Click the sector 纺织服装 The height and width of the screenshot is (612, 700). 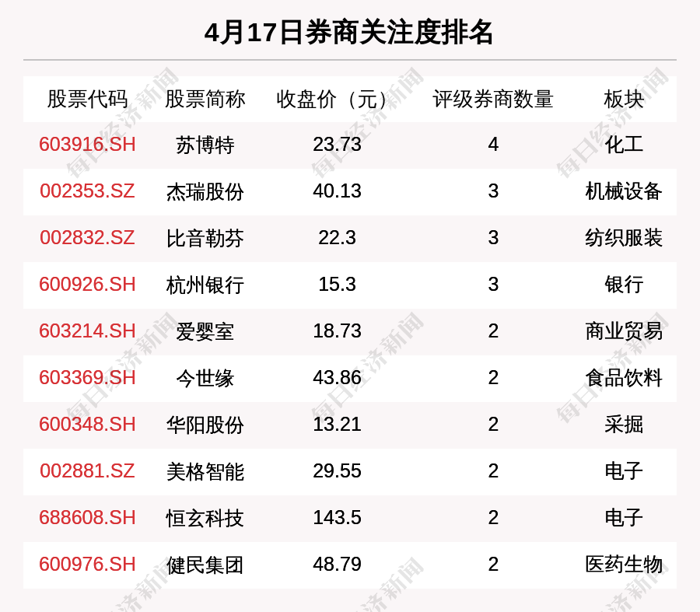coord(624,238)
